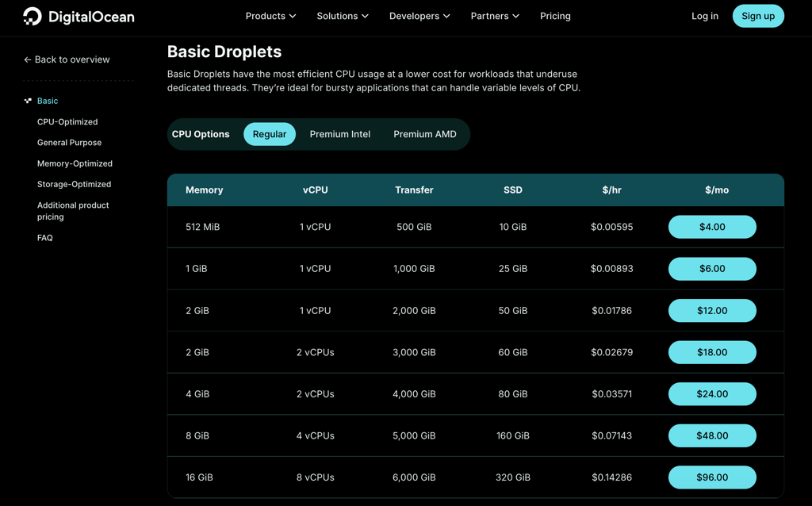Choose the $12.00 monthly plan button

pyautogui.click(x=712, y=311)
